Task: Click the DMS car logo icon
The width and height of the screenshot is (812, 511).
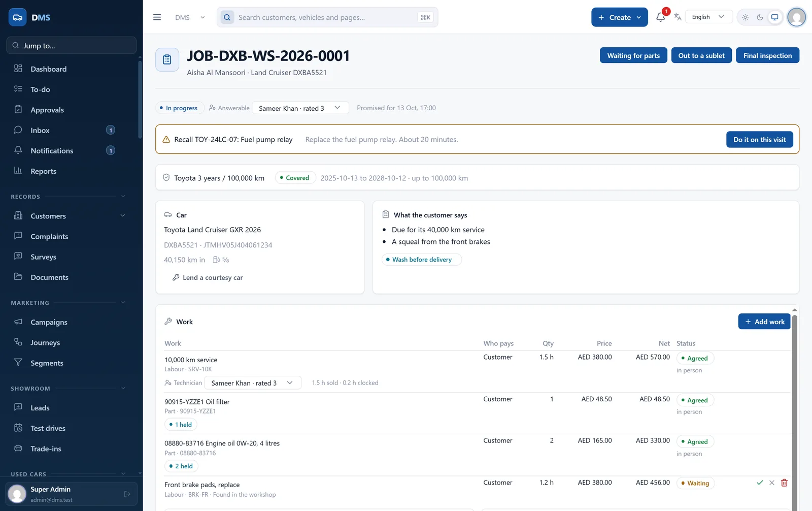Action: click(18, 17)
